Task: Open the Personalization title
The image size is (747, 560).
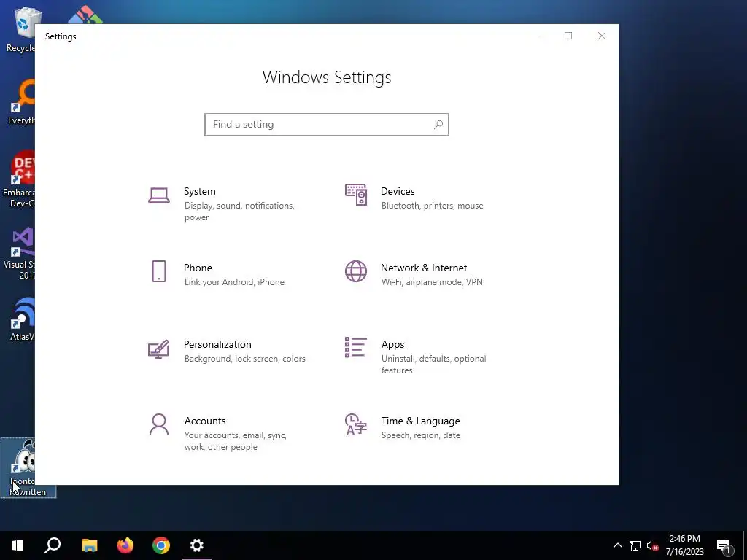Action: pos(217,344)
